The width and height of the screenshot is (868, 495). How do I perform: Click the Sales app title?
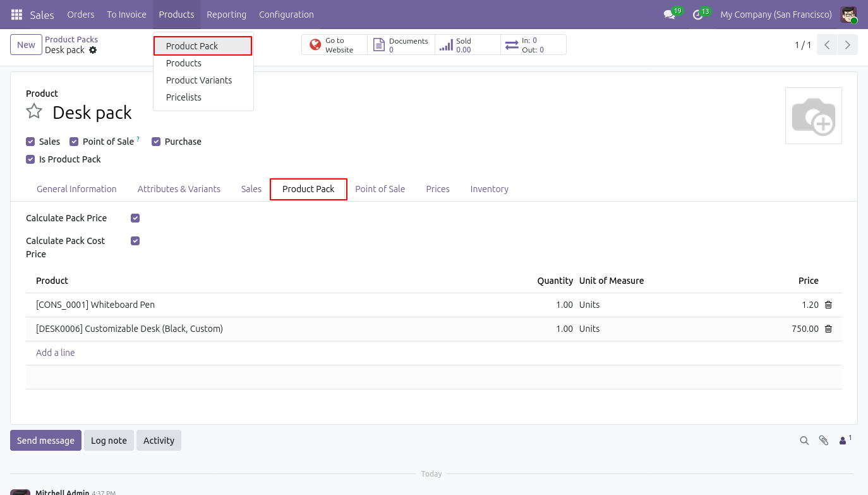click(x=42, y=15)
